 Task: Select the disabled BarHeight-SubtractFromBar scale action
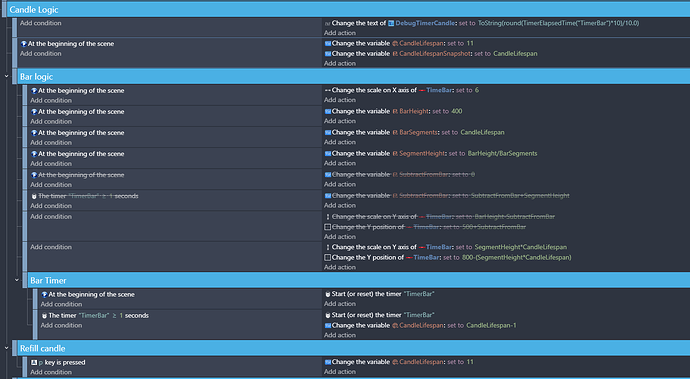(x=440, y=217)
